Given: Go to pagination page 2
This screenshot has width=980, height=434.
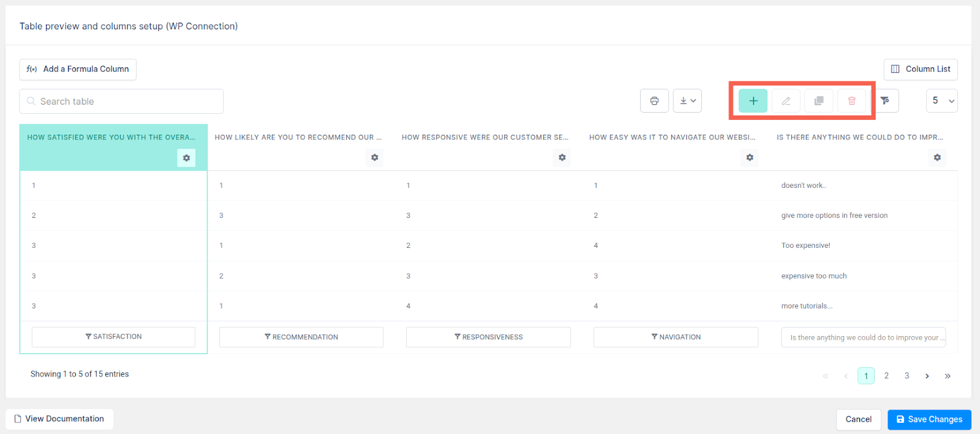Looking at the screenshot, I should [886, 376].
